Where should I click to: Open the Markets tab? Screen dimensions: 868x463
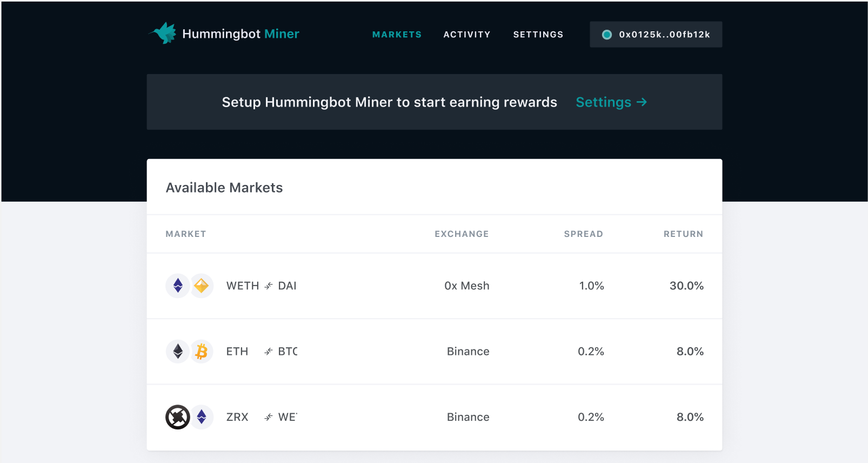click(x=397, y=35)
